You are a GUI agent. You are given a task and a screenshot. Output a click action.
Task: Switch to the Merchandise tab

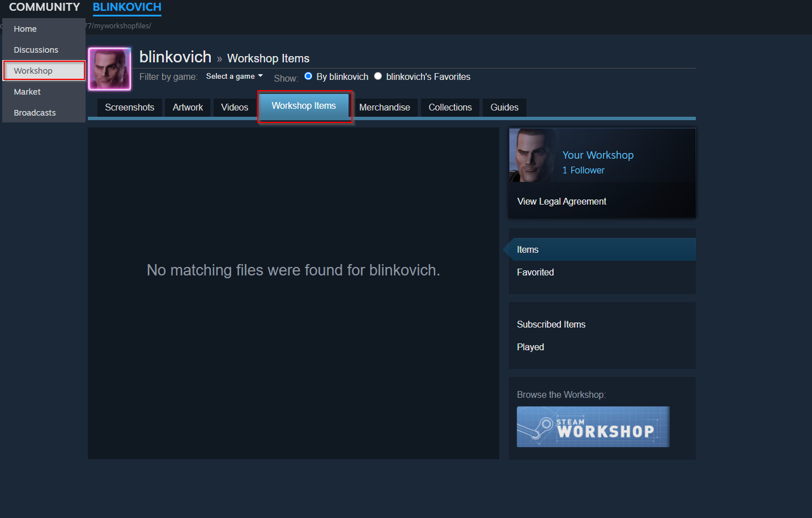click(x=385, y=107)
